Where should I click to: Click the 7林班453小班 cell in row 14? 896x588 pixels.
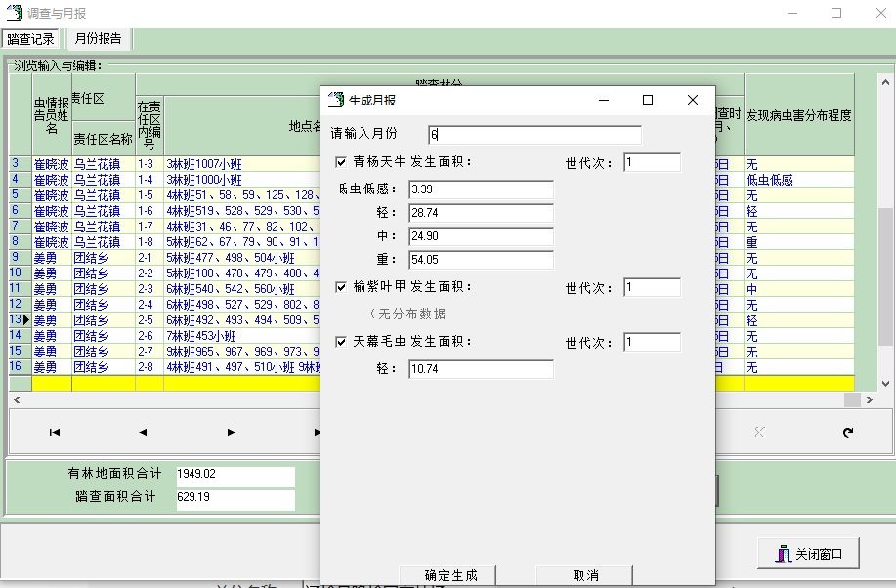click(x=241, y=336)
